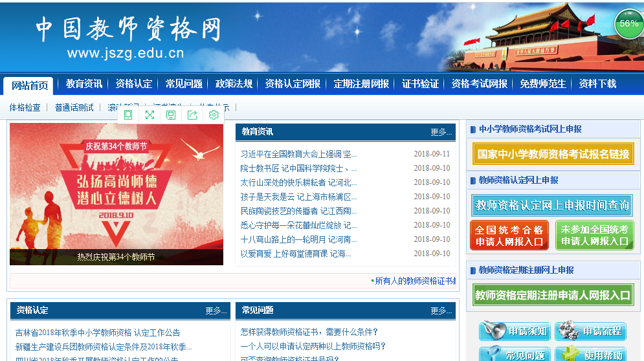Open the 政策法规 menu item
The height and width of the screenshot is (361, 644).
pos(234,84)
